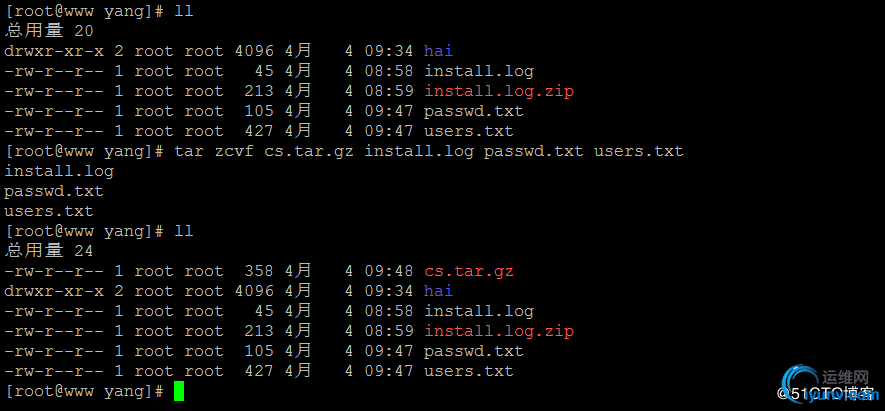Image resolution: width=885 pixels, height=411 pixels.
Task: Click the 总用量 20 line
Action: (49, 31)
